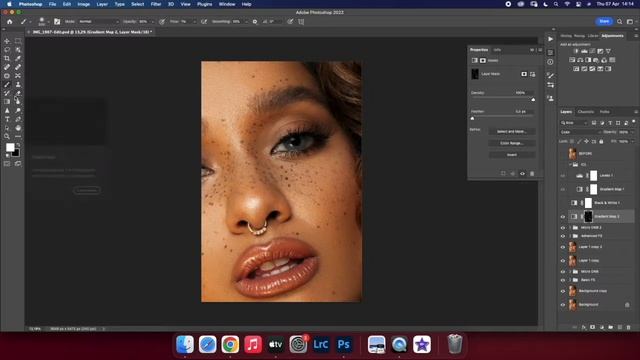
Task: Click the Gradient Map 2 layer mask thumbnail
Action: [588, 217]
